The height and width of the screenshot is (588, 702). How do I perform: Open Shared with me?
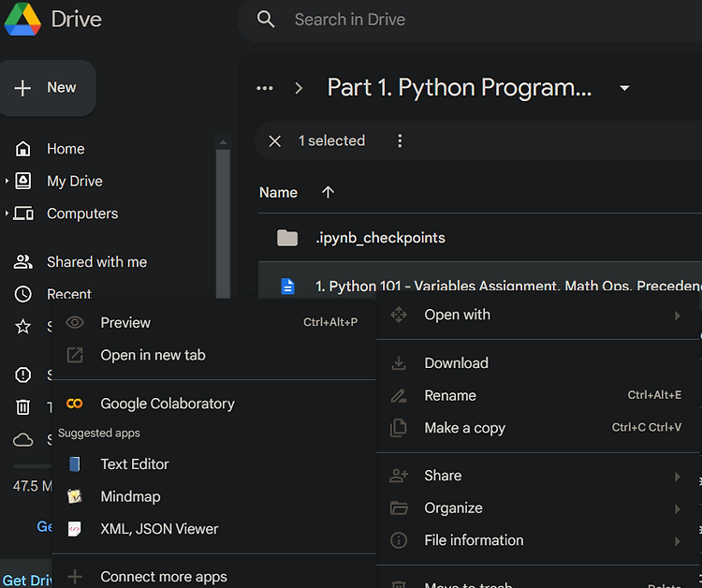(x=96, y=262)
